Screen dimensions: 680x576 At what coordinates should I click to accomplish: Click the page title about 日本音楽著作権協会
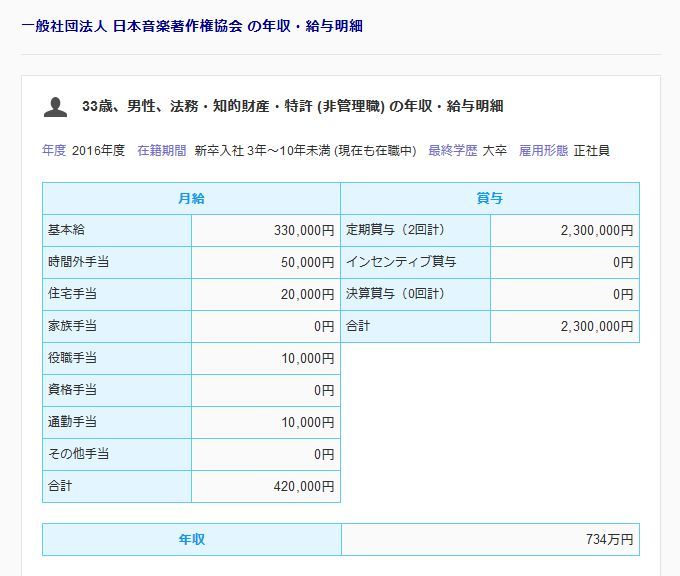click(191, 26)
